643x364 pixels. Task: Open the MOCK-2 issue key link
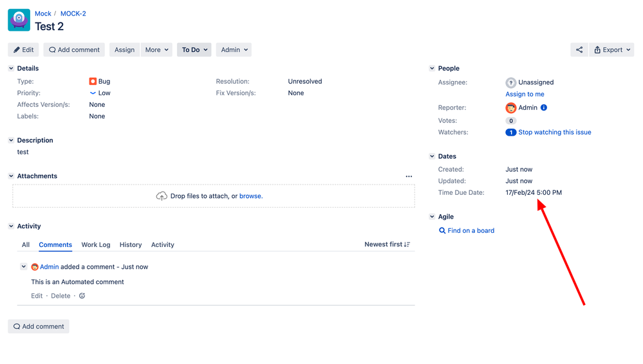73,14
